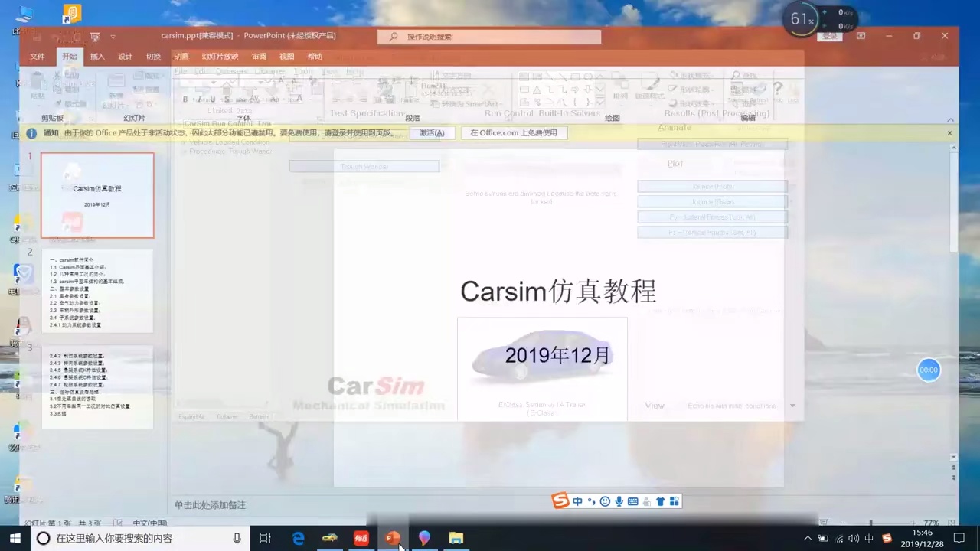Click 在Office.com上免费使用 link
Viewport: 980px width, 551px height.
click(x=514, y=132)
